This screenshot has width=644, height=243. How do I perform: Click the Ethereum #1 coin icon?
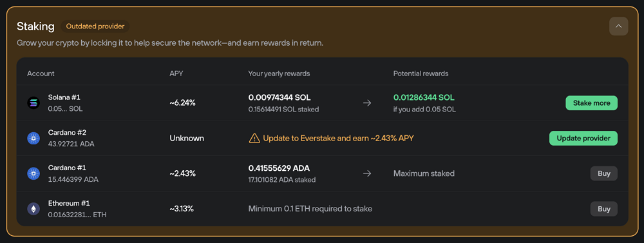[33, 209]
